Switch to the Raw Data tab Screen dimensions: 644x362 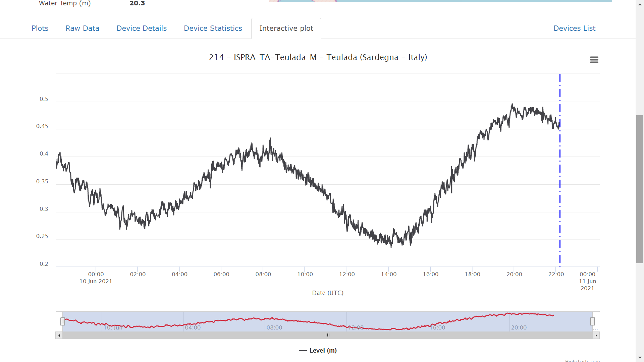pyautogui.click(x=82, y=28)
